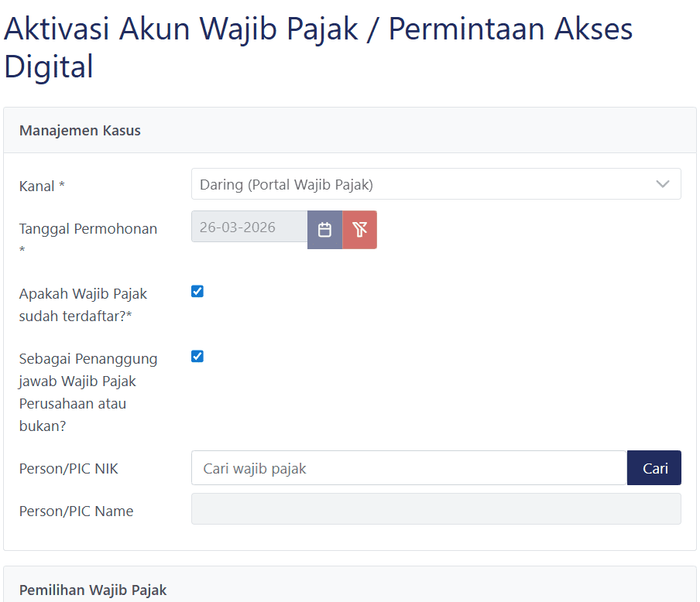Open the calendar date picker icon

[325, 230]
